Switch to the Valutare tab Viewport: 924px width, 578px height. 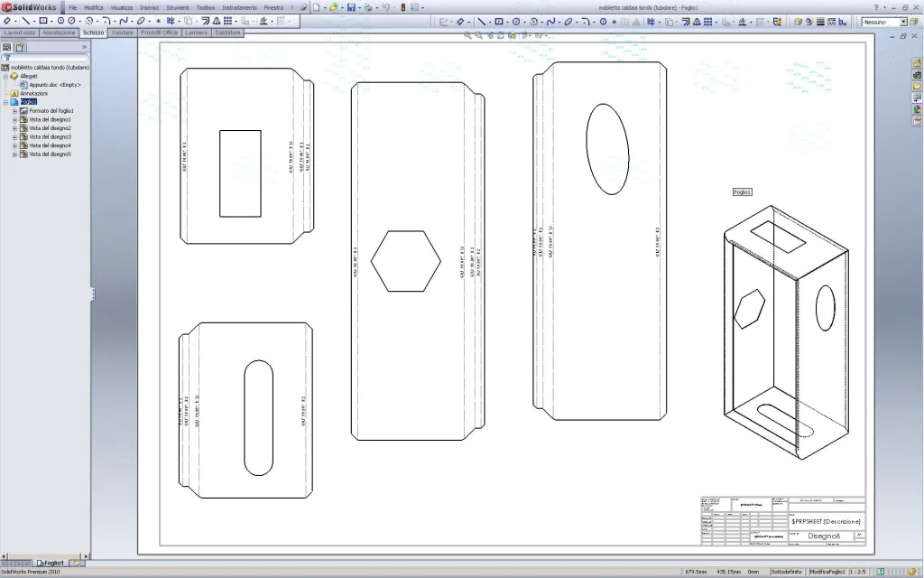click(x=122, y=33)
